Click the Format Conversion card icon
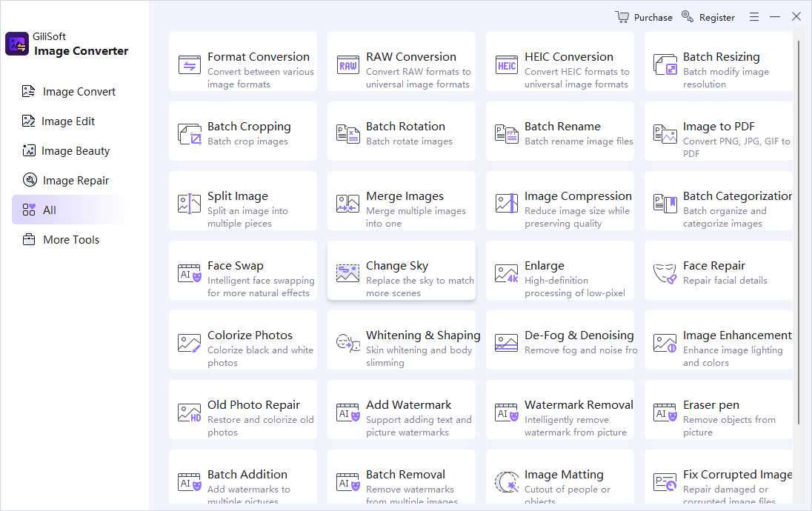 (x=190, y=65)
